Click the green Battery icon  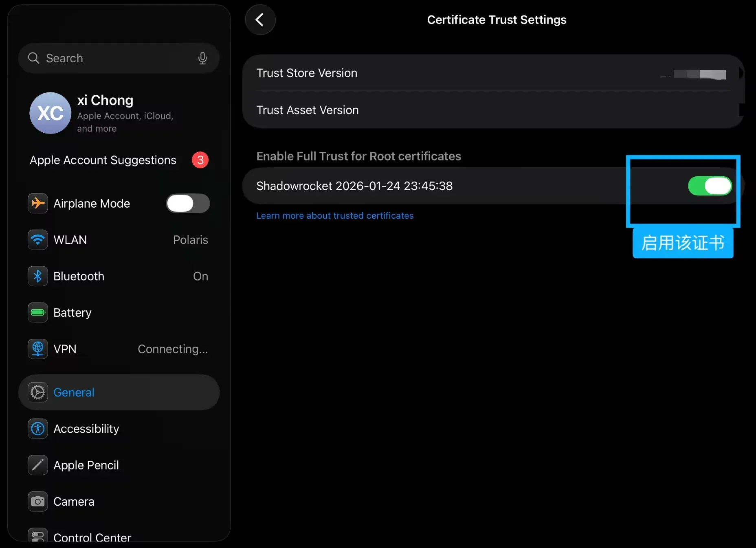point(38,313)
